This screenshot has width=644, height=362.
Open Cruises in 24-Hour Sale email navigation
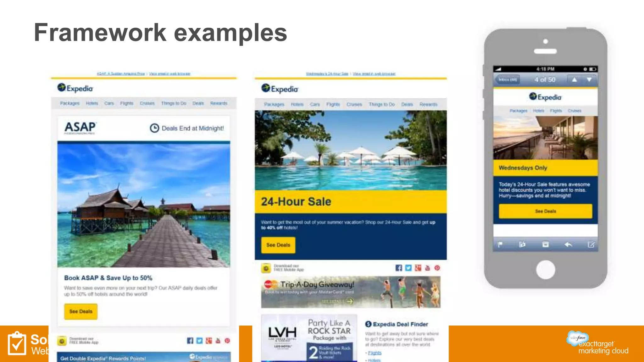coord(354,104)
